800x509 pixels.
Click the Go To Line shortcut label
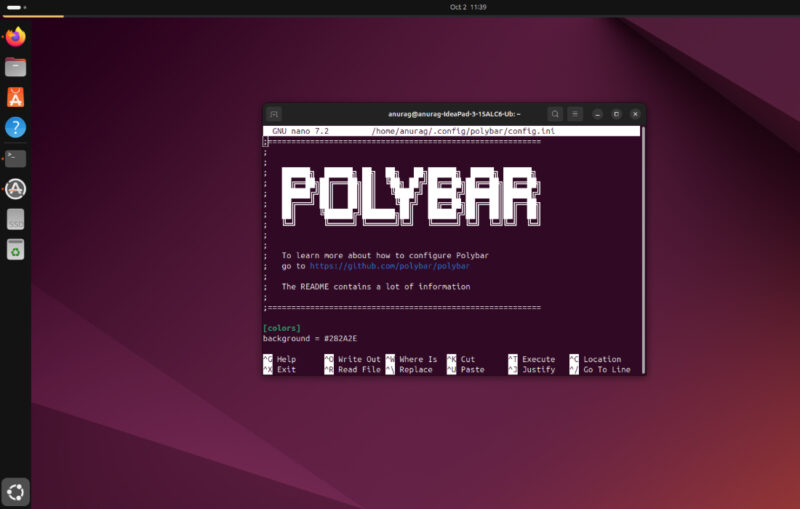pyautogui.click(x=607, y=370)
